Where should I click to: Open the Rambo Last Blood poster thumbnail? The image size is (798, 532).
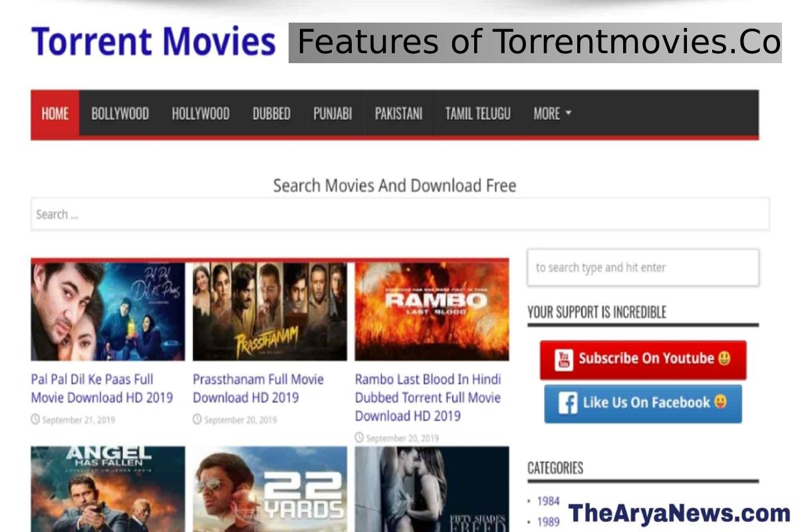tap(432, 311)
